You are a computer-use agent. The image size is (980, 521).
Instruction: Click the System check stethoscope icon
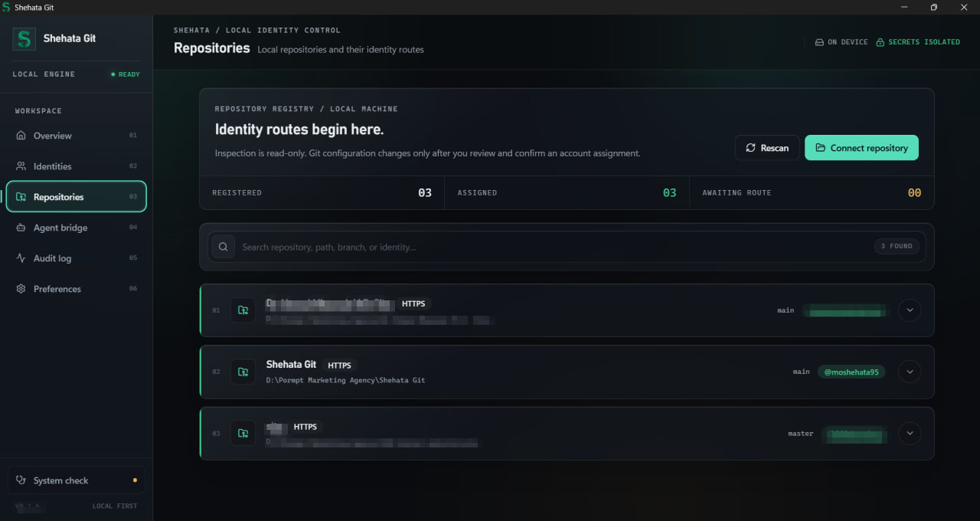tap(21, 480)
